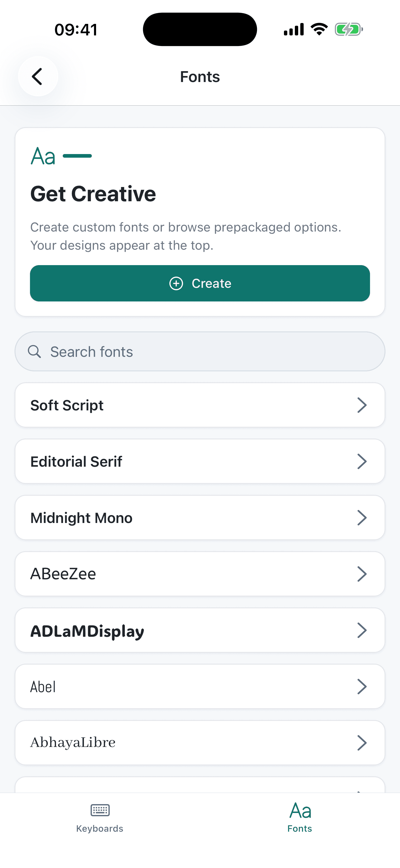400x868 pixels.
Task: Expand the Editorial Serif entry
Action: (200, 461)
